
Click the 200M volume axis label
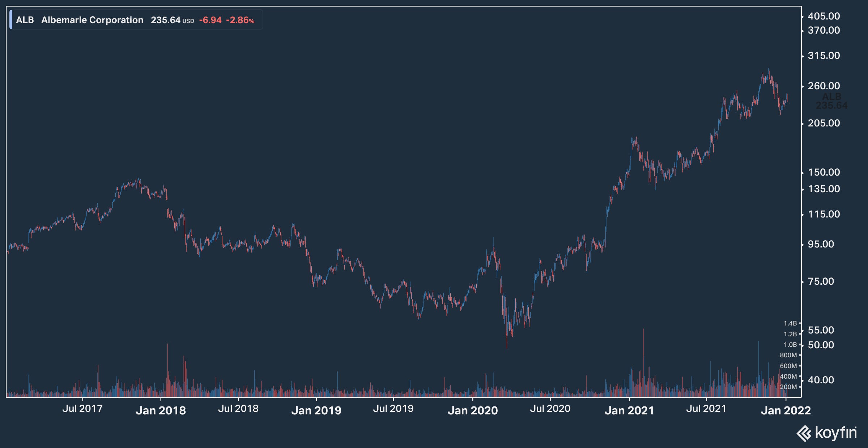pyautogui.click(x=788, y=387)
